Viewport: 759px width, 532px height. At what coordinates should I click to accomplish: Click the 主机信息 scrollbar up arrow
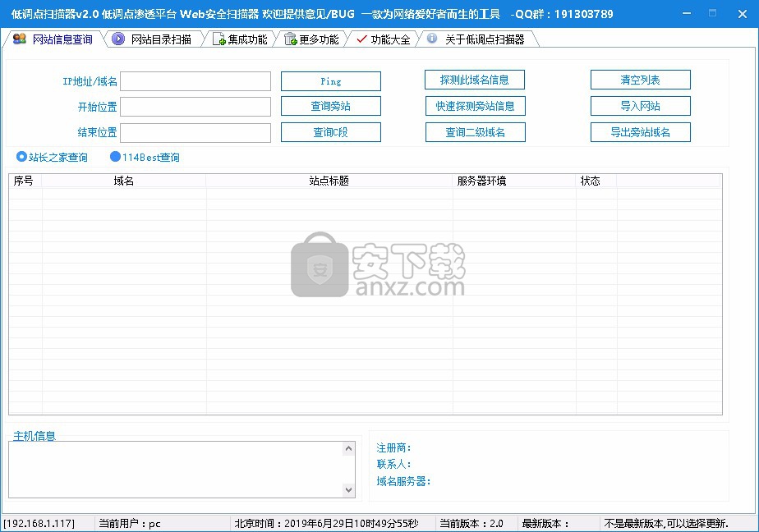point(348,449)
